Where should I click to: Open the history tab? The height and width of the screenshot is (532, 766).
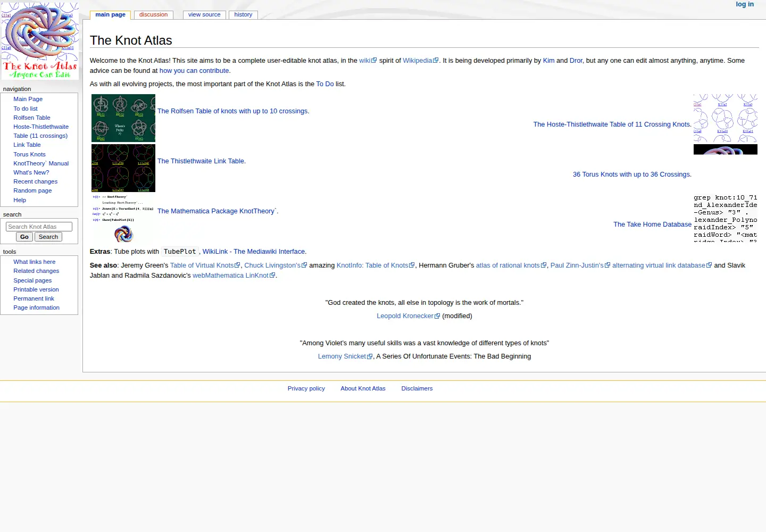(243, 15)
